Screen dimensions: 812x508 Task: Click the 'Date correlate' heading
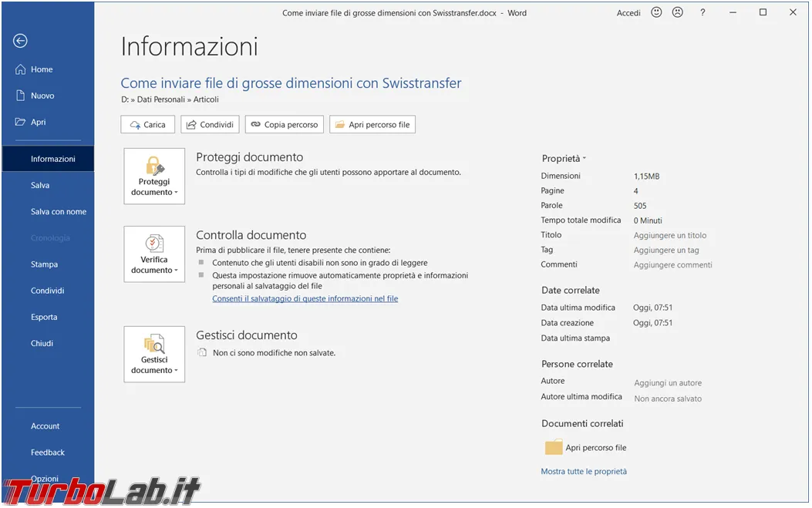(570, 291)
